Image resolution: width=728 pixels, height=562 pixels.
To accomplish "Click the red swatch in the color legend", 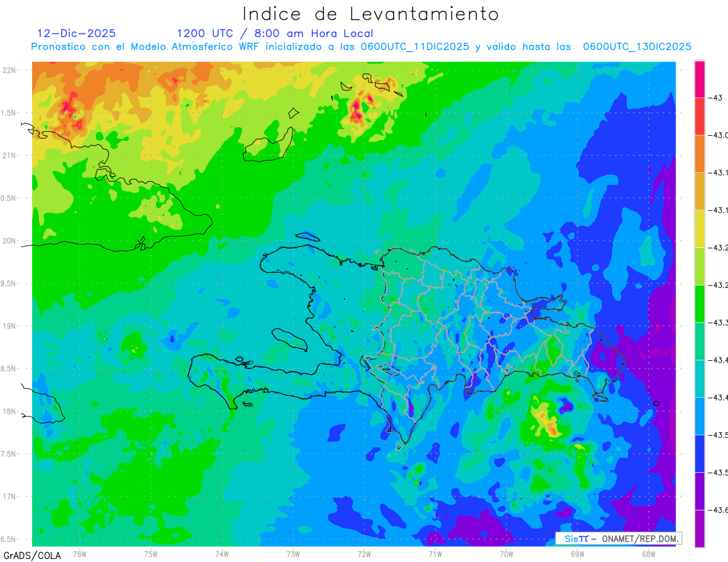I will [x=699, y=116].
